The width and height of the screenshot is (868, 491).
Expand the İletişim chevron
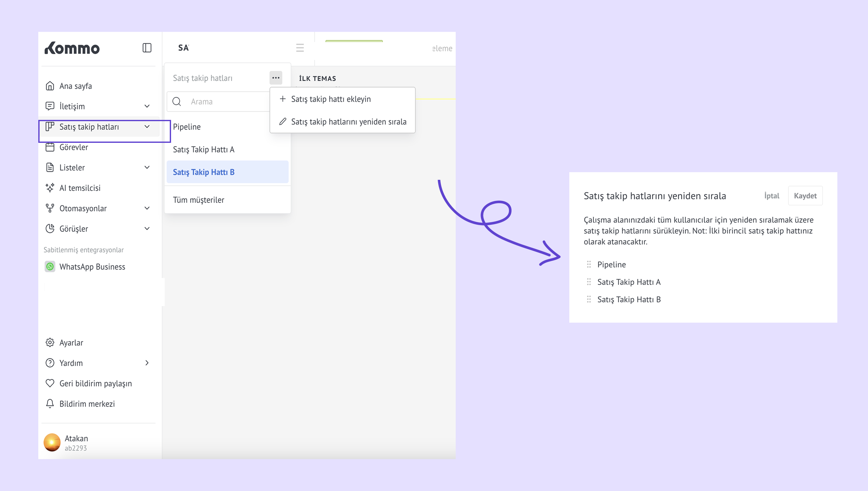pos(147,106)
